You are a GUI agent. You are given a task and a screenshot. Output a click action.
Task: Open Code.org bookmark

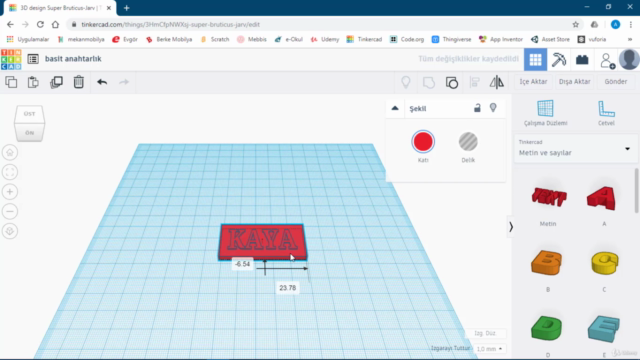pyautogui.click(x=407, y=39)
